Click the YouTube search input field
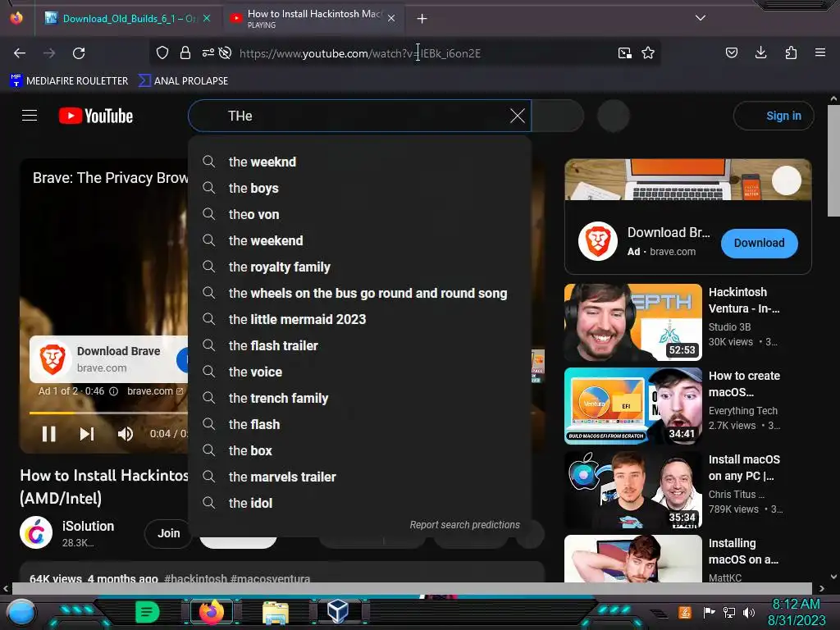This screenshot has height=630, width=840. 359,116
